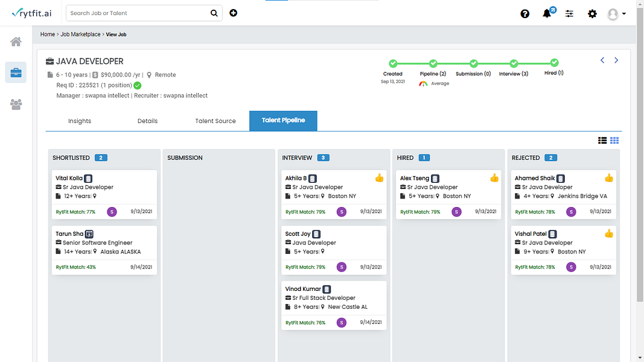Open Vital Kolla's resume document icon
The image size is (644, 362).
(88, 179)
